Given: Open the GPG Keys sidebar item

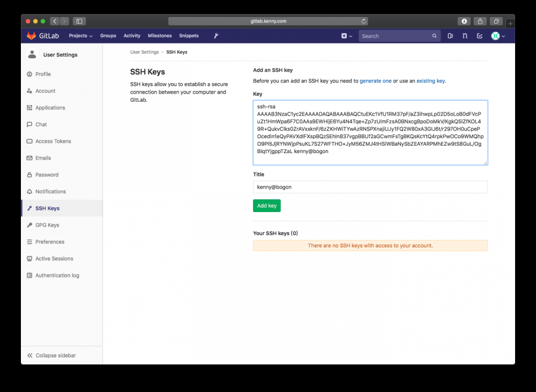Looking at the screenshot, I should 47,225.
